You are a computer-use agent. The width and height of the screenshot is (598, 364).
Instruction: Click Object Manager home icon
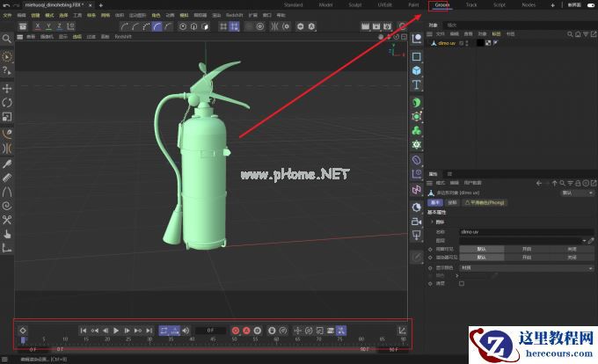[578, 34]
